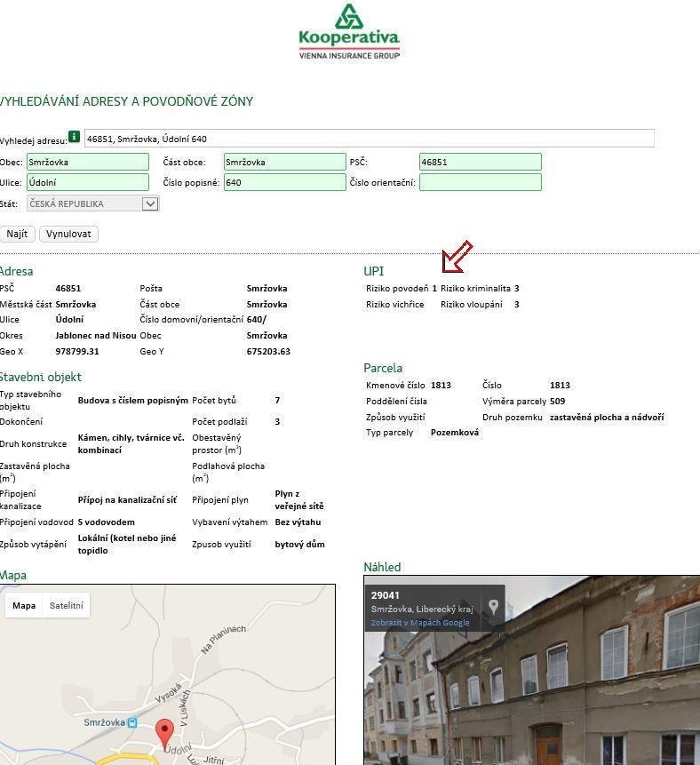Click the Přípoj na kanalizační síť value
Viewport: 700px width, 765px height.
click(x=127, y=499)
